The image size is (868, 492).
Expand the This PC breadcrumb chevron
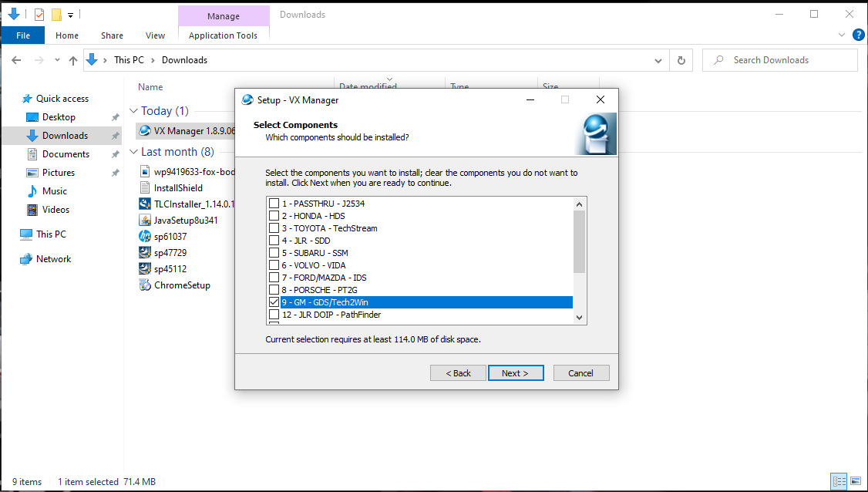(x=152, y=60)
